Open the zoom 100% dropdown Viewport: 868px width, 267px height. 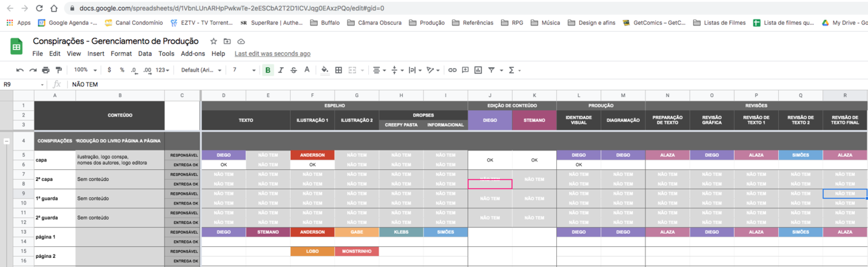[85, 70]
